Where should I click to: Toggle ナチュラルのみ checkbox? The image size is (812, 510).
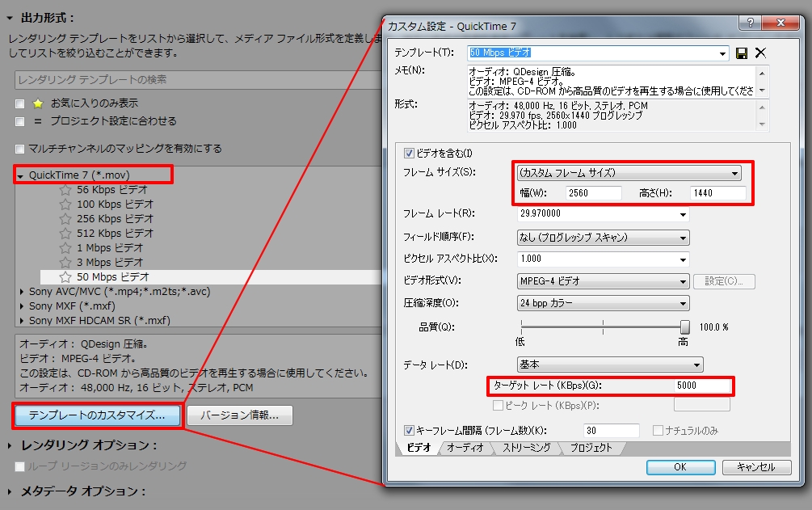click(x=658, y=430)
